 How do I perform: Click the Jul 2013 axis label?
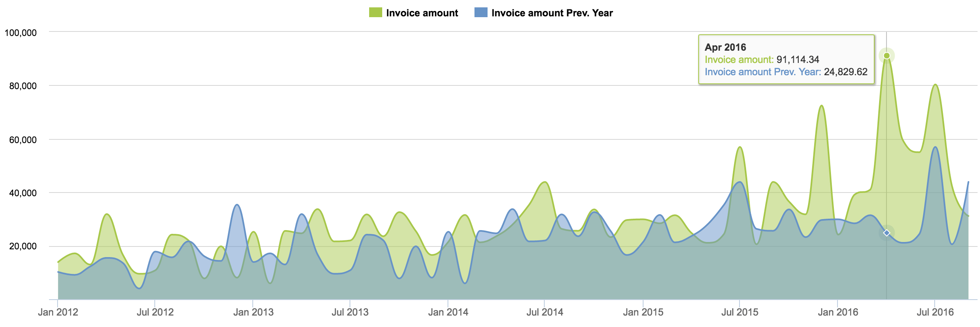click(x=350, y=312)
